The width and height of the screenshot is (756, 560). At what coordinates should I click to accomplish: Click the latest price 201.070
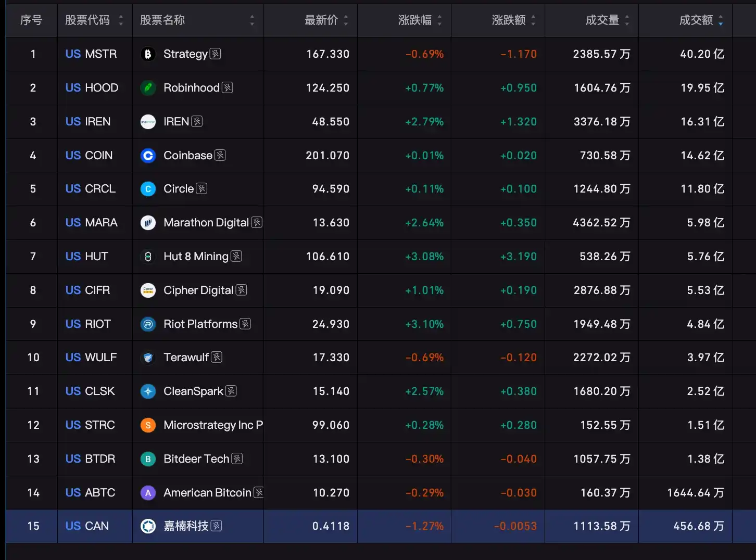pyautogui.click(x=328, y=156)
